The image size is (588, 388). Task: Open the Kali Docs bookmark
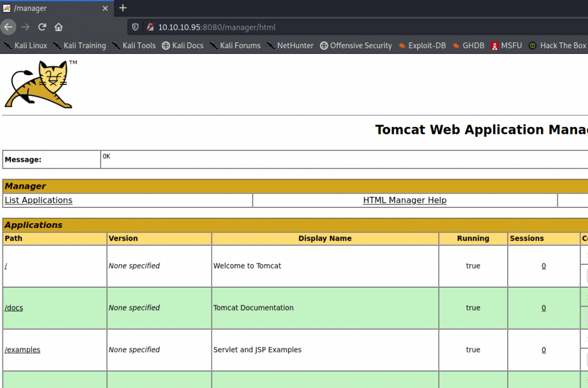183,45
